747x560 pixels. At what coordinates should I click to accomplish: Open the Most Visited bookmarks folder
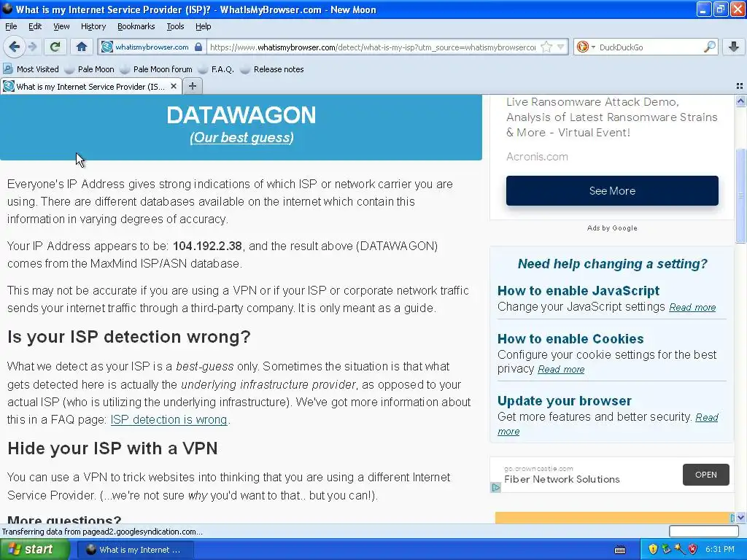tap(31, 69)
